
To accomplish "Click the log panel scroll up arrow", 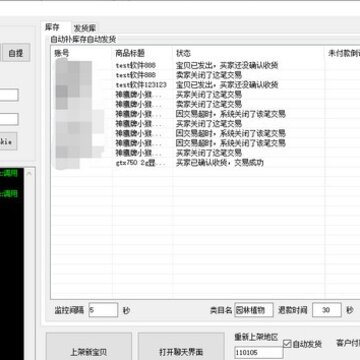I will coord(29,174).
